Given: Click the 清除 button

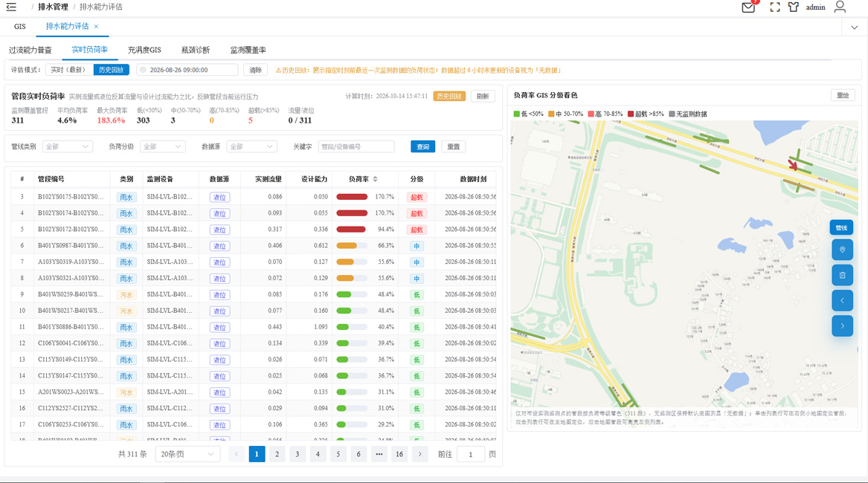Looking at the screenshot, I should [255, 70].
